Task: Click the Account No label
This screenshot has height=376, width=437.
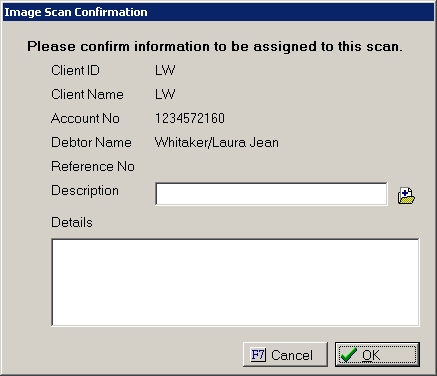Action: 85,118
